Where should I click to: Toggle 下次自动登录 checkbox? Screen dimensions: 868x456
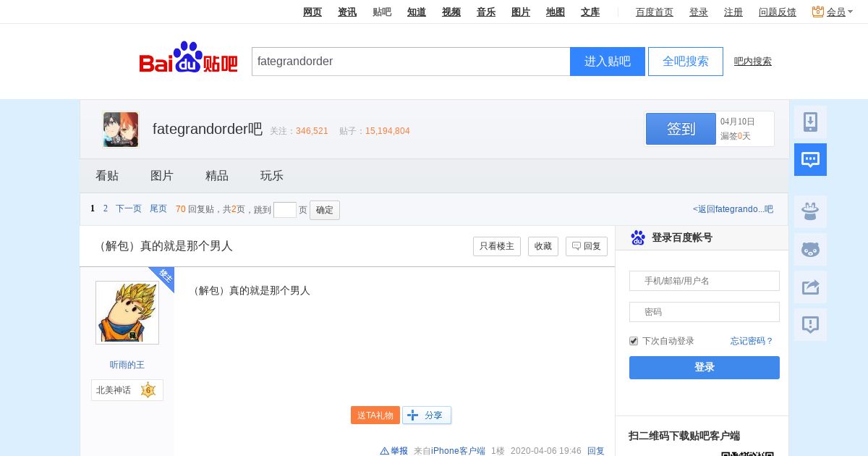point(634,341)
